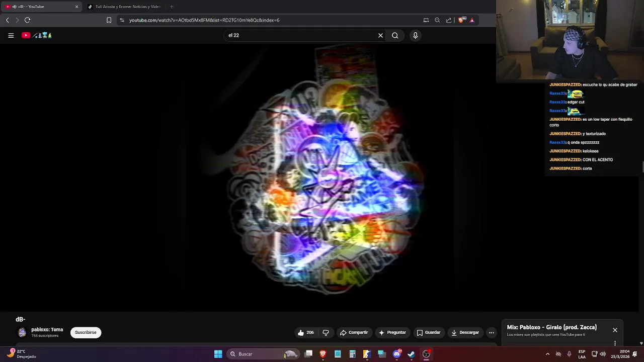Switch to the 'Tuli Acosta y Erome' tab
The image size is (644, 362).
pos(124,7)
